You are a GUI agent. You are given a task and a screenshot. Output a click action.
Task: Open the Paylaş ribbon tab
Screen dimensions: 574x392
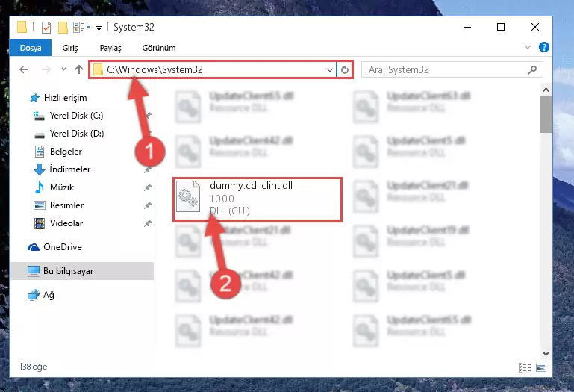point(110,48)
